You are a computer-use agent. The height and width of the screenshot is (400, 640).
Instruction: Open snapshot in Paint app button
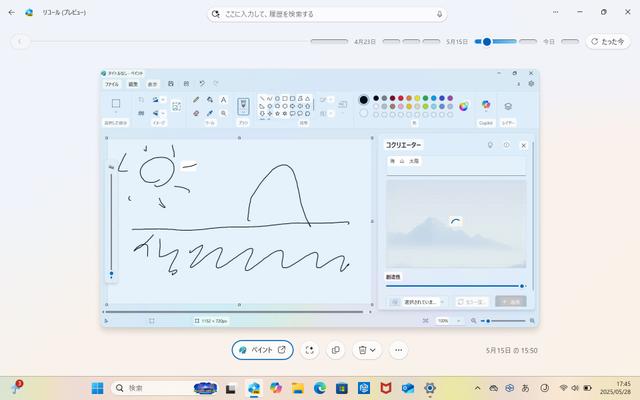(262, 350)
